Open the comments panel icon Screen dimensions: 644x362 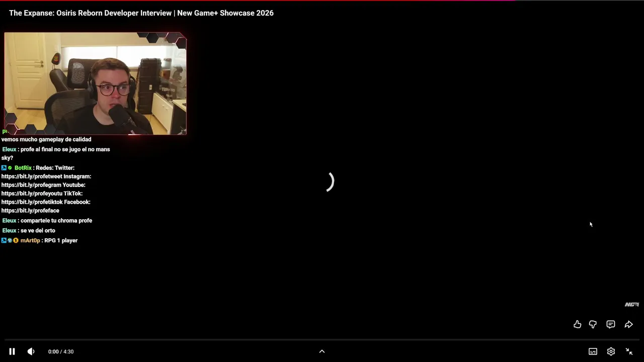(610, 324)
